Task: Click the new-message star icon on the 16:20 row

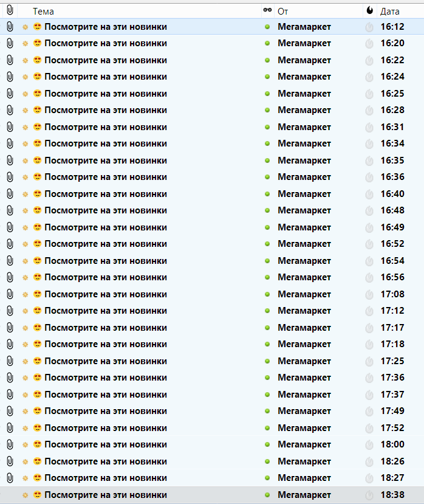Action: point(25,43)
